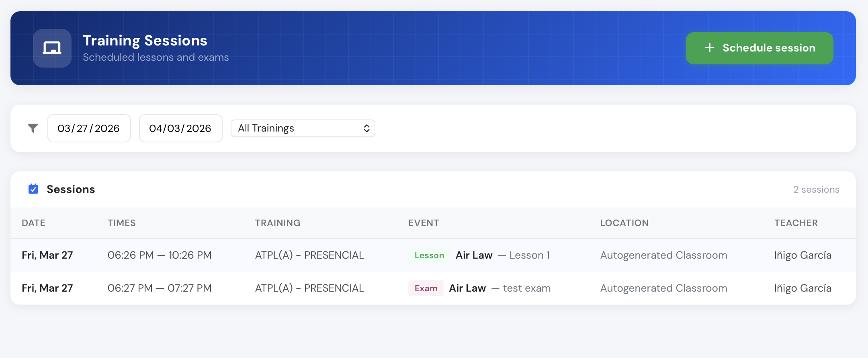Click the time range 06:26 PM — 10:26 PM
Screen dimensions: 868x358
pyautogui.click(x=160, y=255)
